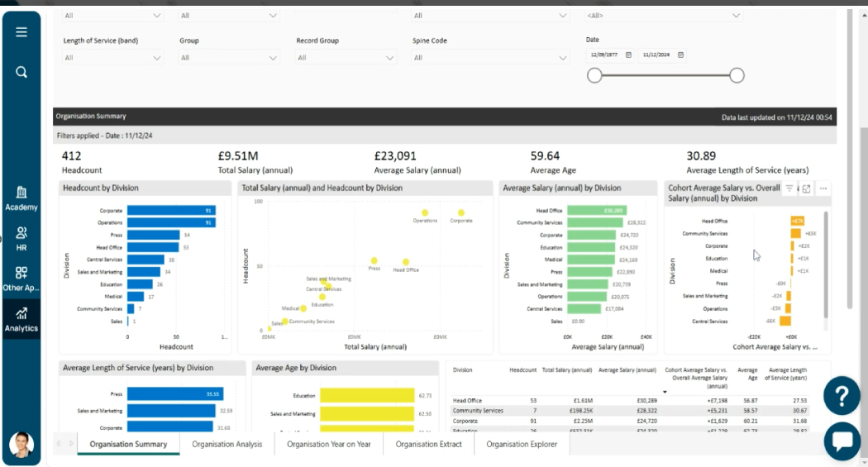
Task: Expand the Record Group dropdown
Action: (346, 58)
